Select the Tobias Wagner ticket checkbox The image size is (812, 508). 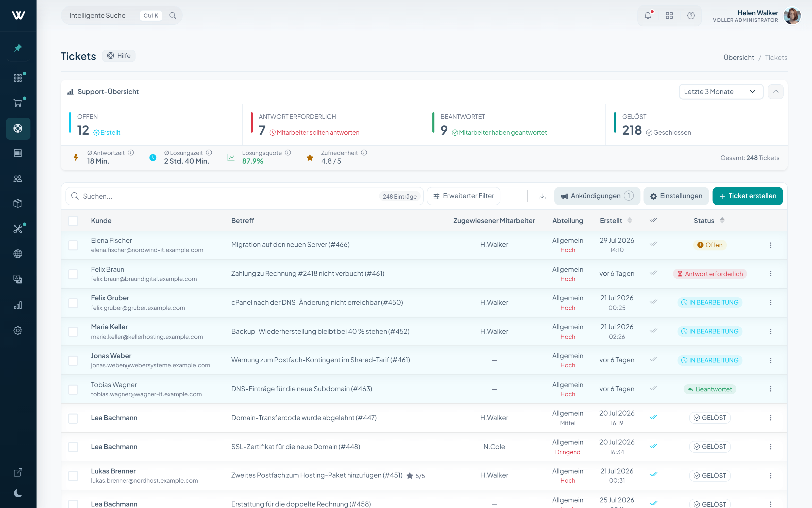(73, 389)
